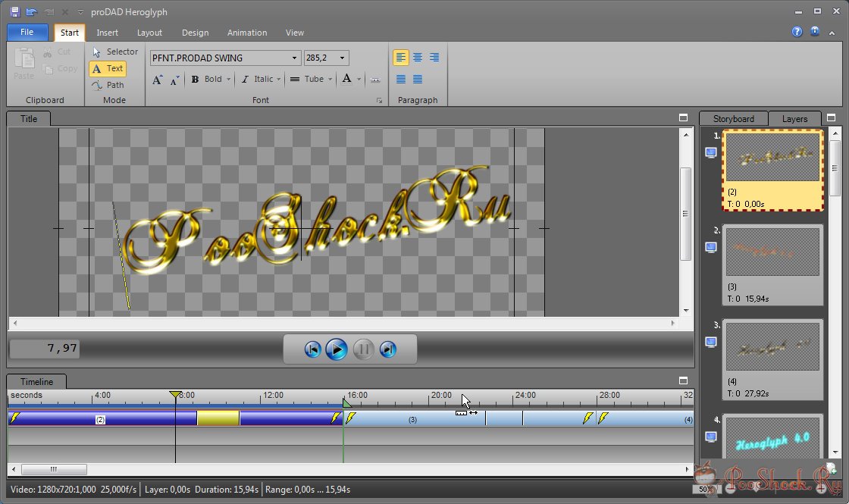The image size is (849, 504).
Task: Switch to the Animation ribbon tab
Action: pyautogui.click(x=246, y=33)
